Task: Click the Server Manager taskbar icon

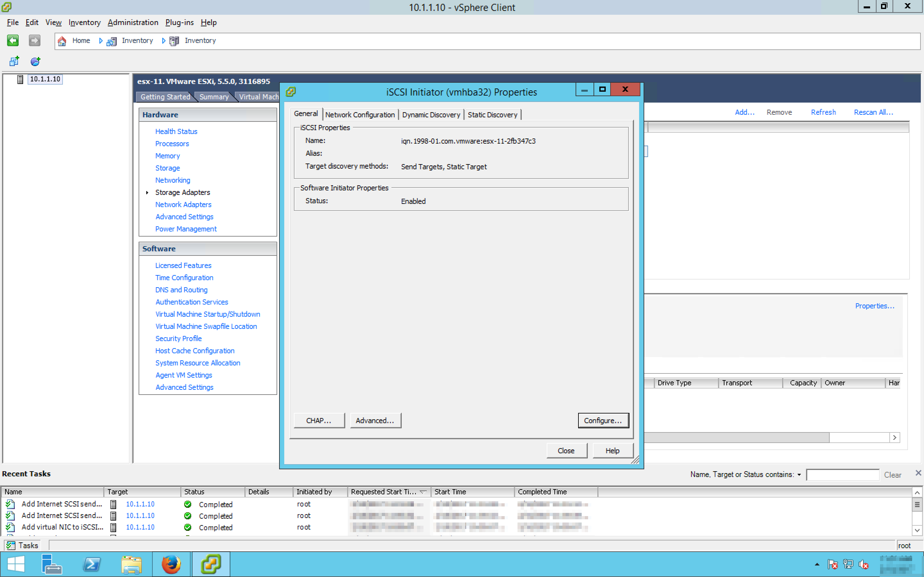Action: click(51, 564)
